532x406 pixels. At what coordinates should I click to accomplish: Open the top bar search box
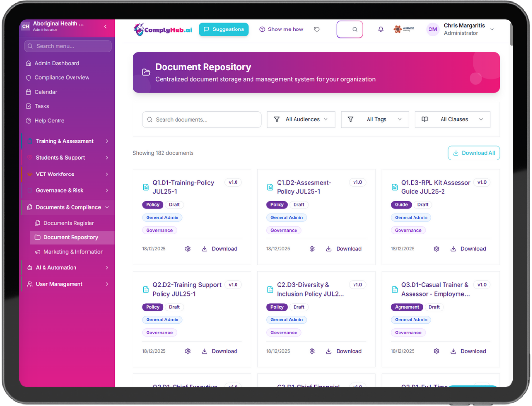coord(350,29)
